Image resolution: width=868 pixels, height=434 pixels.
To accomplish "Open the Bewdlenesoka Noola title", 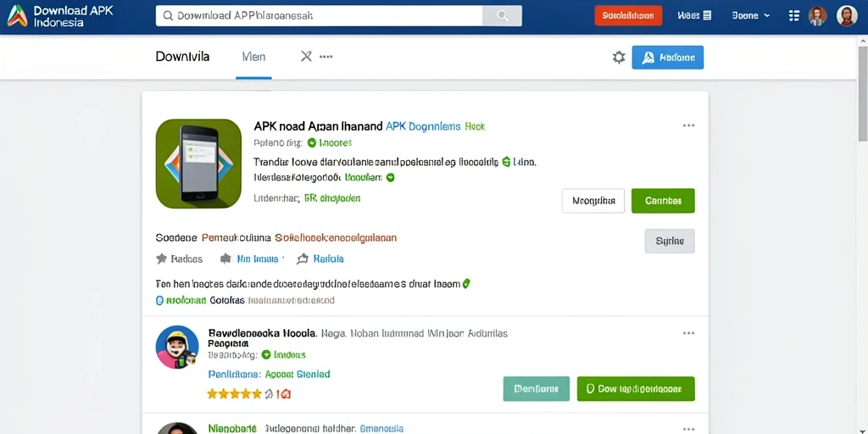I will pyautogui.click(x=263, y=333).
